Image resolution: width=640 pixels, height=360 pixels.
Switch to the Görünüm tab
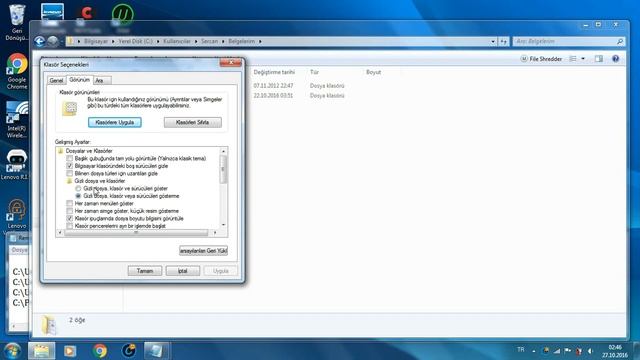(79, 80)
